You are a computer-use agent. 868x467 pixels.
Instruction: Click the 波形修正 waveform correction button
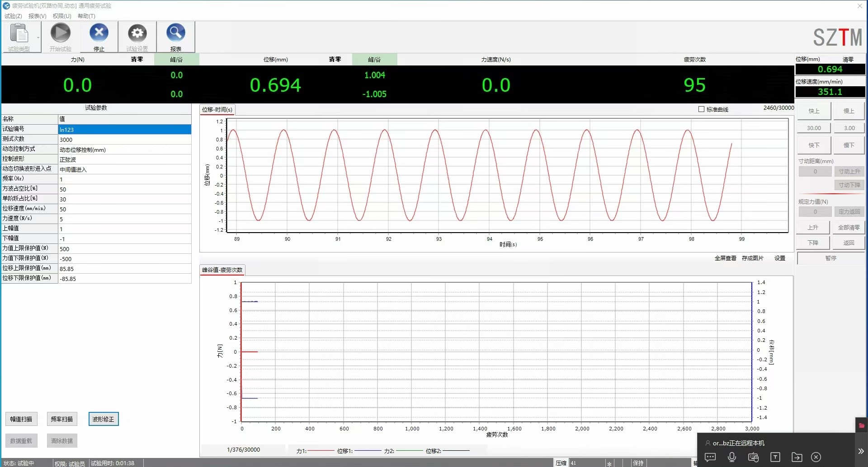pos(104,419)
